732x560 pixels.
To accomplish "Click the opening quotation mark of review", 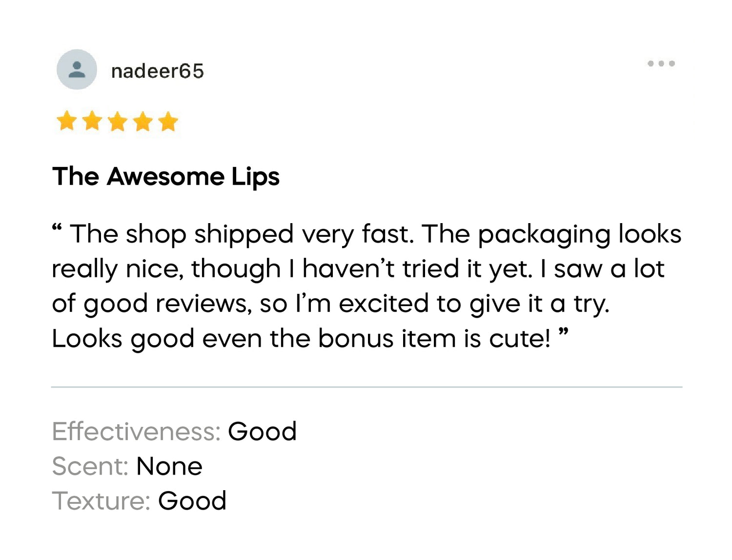I will [x=57, y=228].
